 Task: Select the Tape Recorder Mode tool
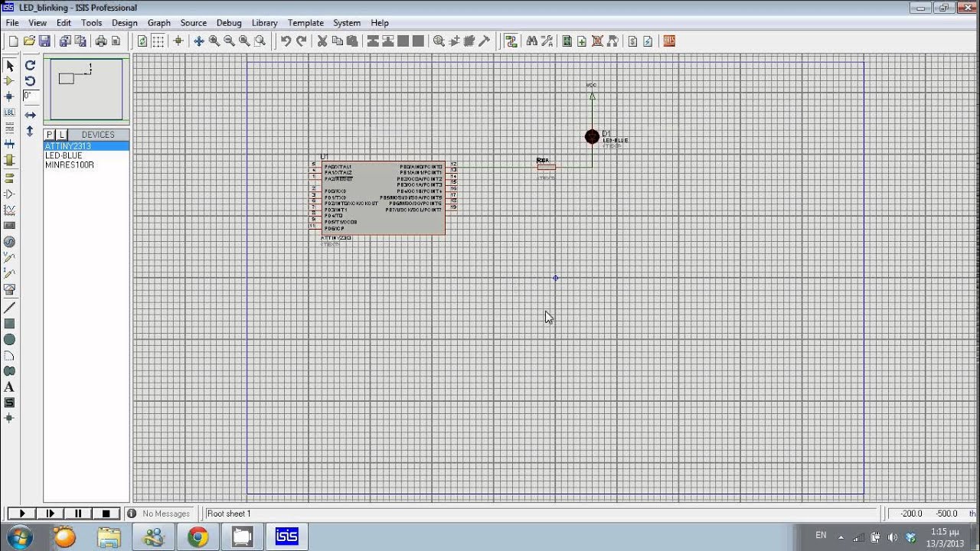pos(10,226)
